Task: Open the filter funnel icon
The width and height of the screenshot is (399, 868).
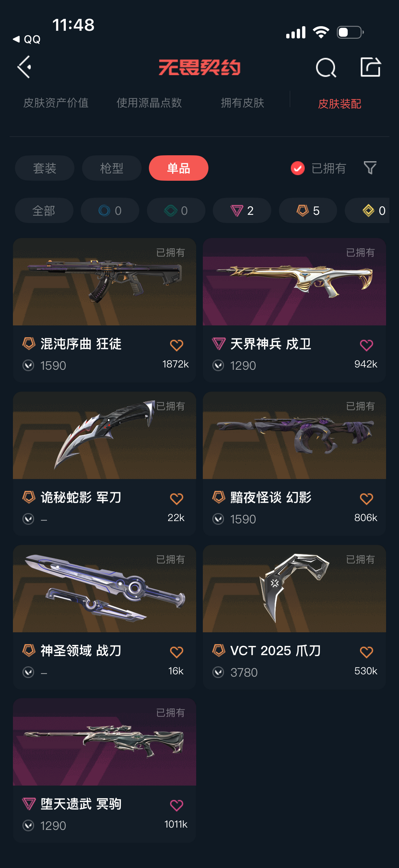Action: coord(370,168)
